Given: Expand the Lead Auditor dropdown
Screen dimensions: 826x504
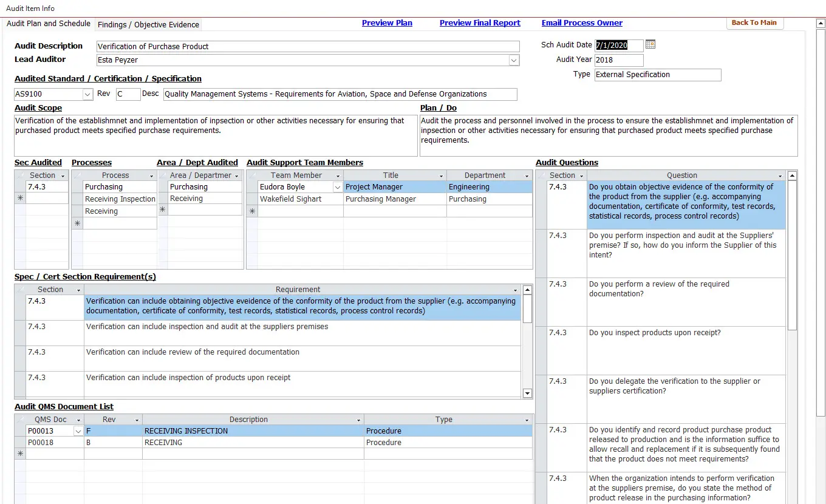Looking at the screenshot, I should [x=514, y=60].
